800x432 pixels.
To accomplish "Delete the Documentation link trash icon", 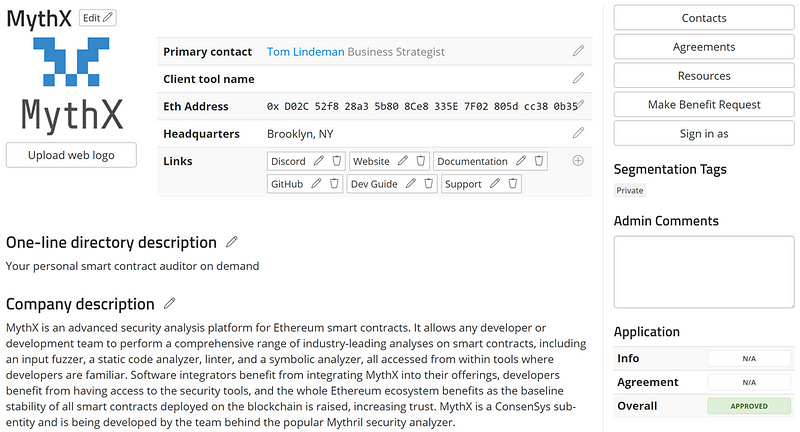I will [x=539, y=161].
